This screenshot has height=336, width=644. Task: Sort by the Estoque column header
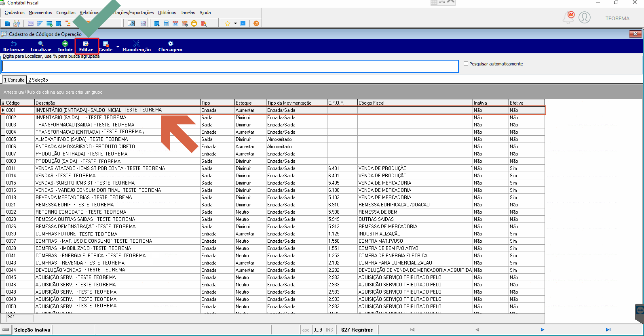250,103
